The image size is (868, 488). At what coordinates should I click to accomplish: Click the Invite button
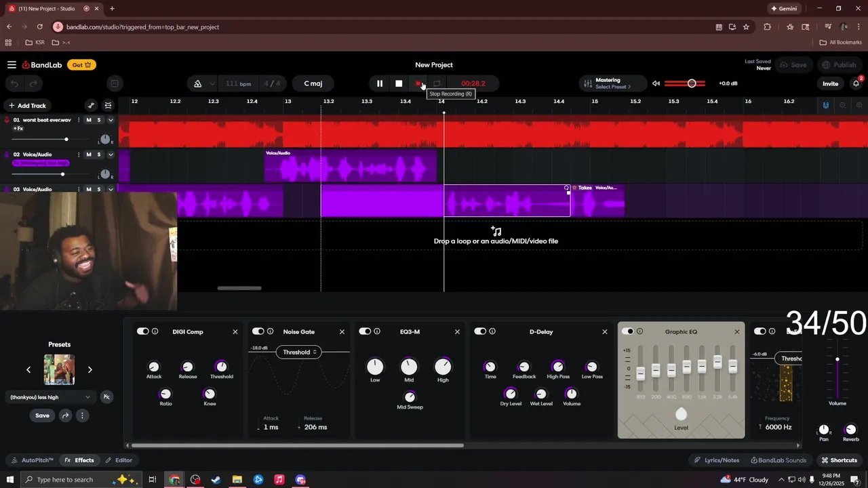[x=830, y=84]
